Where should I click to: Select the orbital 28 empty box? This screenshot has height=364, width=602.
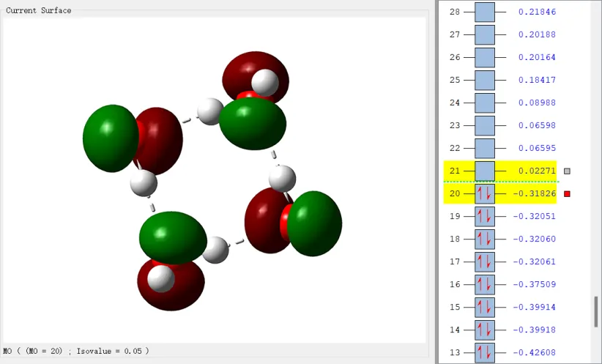coord(485,12)
